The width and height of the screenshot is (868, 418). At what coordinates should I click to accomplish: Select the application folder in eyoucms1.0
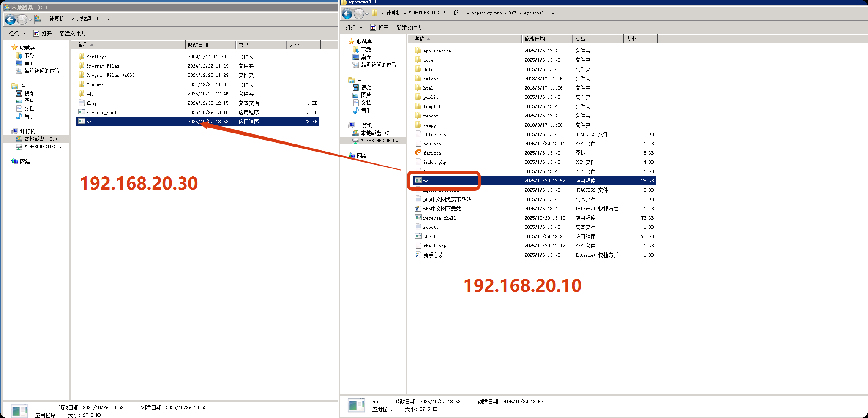437,51
